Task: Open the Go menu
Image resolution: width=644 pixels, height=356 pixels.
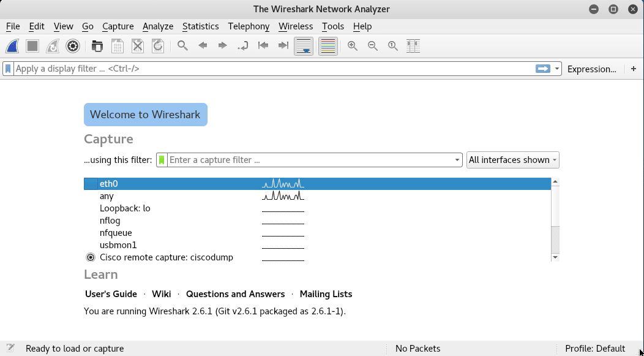Action: coord(88,26)
